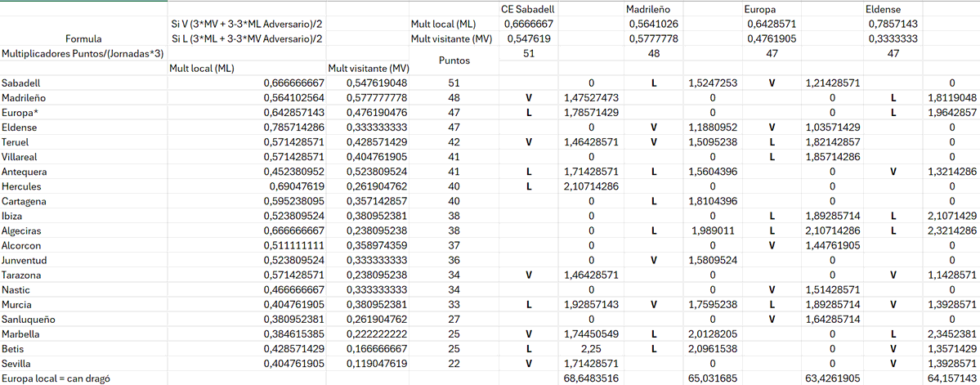Viewport: 980px width, 385px height.
Task: Select the value 1,5247253 in Sabadell row
Action: 712,83
